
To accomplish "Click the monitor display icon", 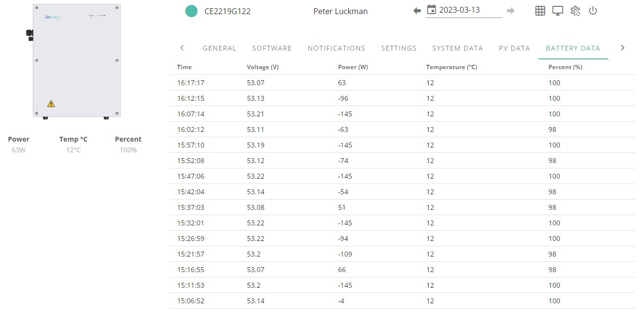I will tap(558, 11).
